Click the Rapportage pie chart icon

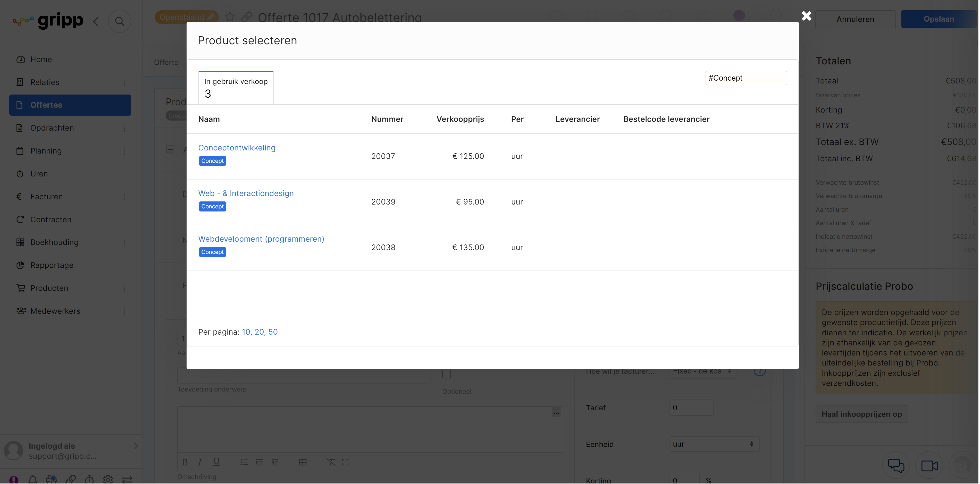pyautogui.click(x=20, y=265)
